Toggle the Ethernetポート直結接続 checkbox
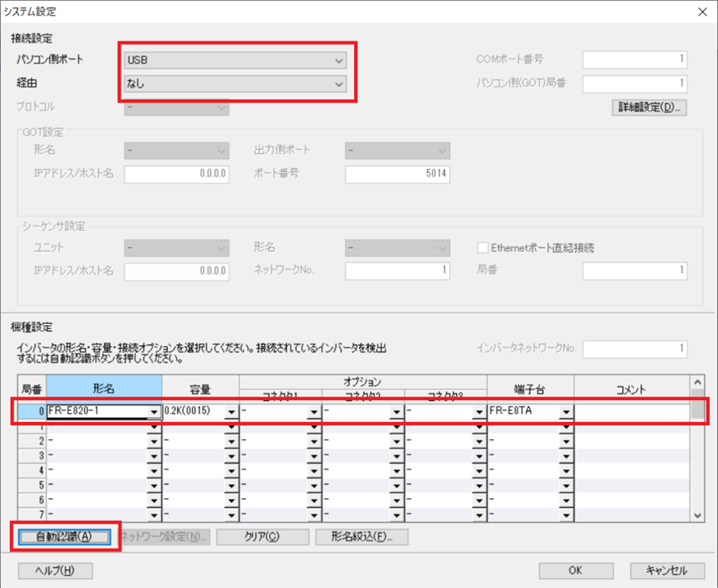Screen dimensions: 718x588 pyautogui.click(x=483, y=248)
